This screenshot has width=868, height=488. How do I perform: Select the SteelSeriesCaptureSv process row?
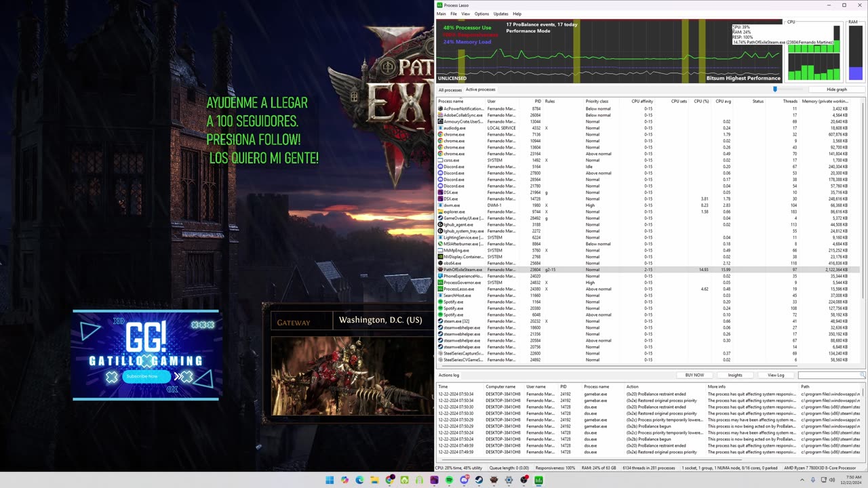coord(648,353)
